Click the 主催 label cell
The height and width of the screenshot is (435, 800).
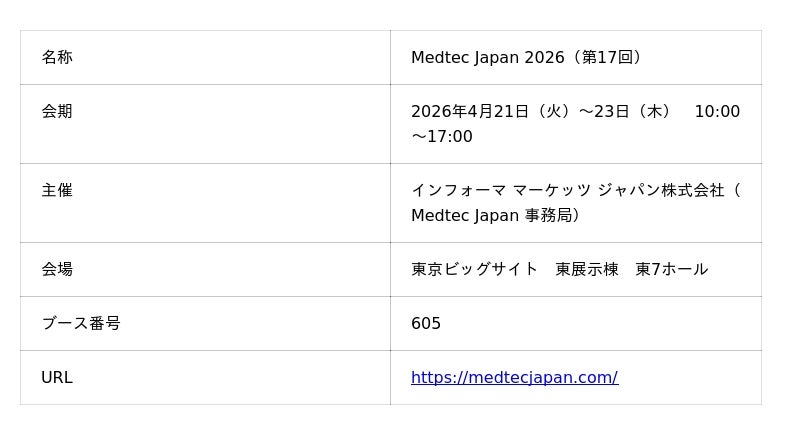point(57,191)
